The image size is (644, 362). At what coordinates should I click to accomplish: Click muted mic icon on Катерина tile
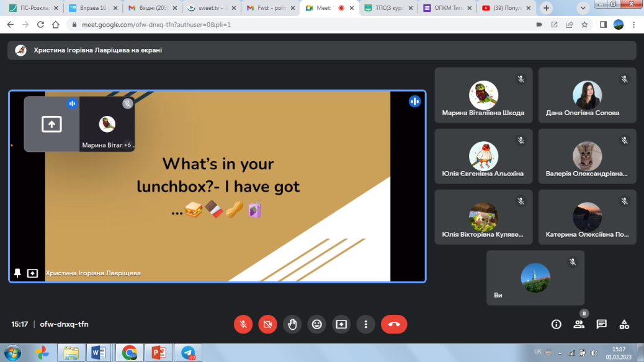point(625,201)
